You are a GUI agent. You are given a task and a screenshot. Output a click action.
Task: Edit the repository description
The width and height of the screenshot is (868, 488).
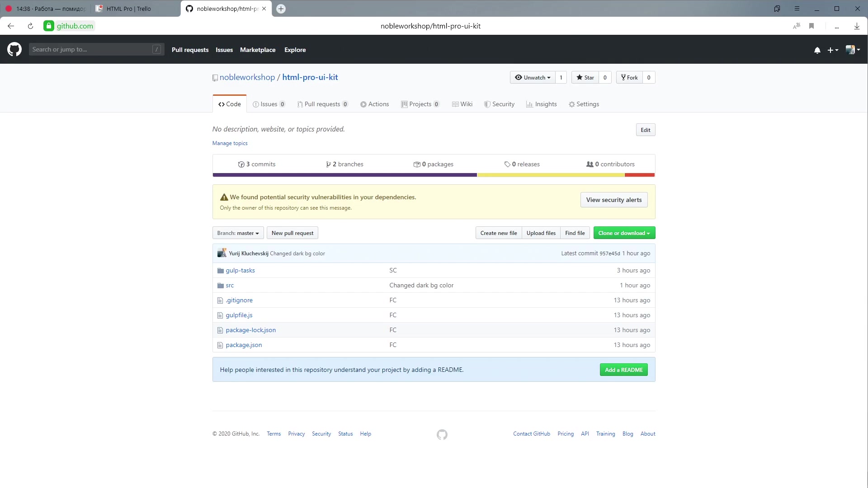645,130
